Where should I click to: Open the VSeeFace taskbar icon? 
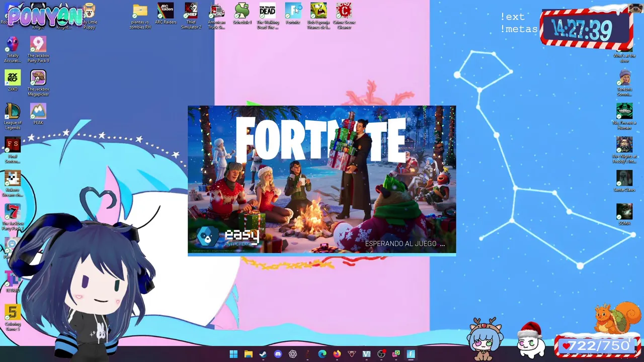[366, 354]
